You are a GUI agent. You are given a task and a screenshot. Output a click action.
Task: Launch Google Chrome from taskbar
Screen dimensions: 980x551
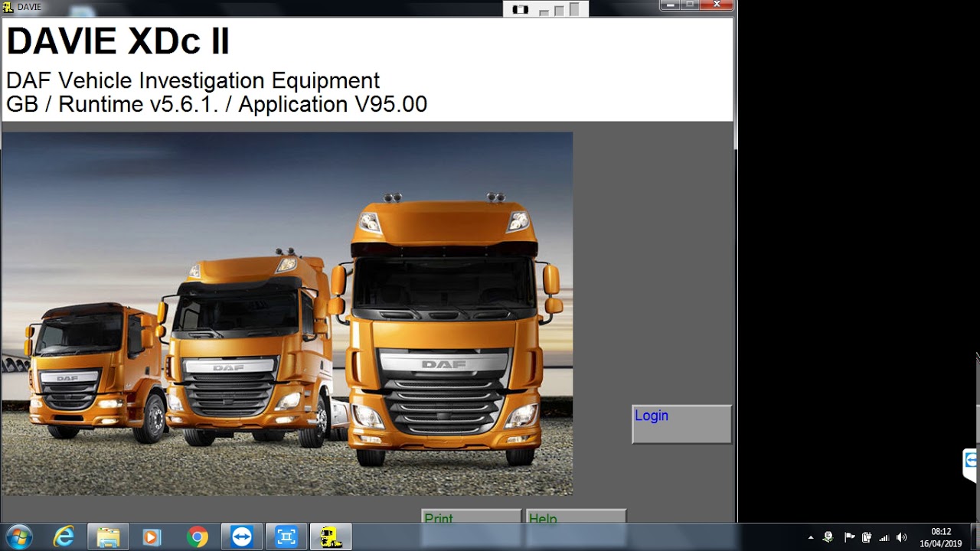(197, 537)
